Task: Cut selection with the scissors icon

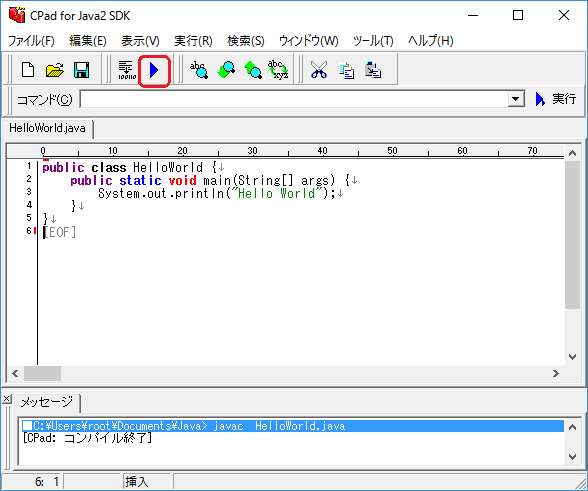Action: [319, 70]
